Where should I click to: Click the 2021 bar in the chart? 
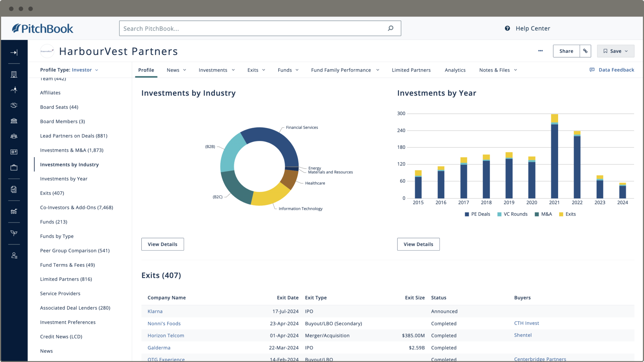pyautogui.click(x=554, y=156)
